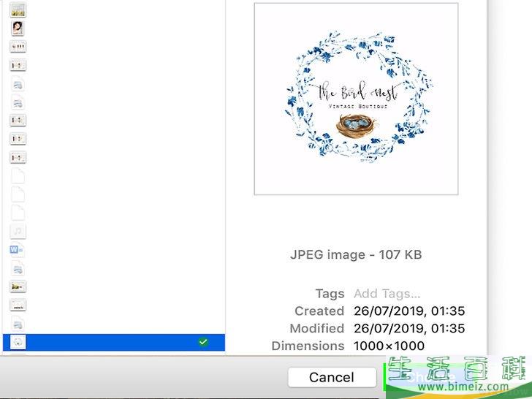Select the greyed-out music note audio file

(18, 232)
